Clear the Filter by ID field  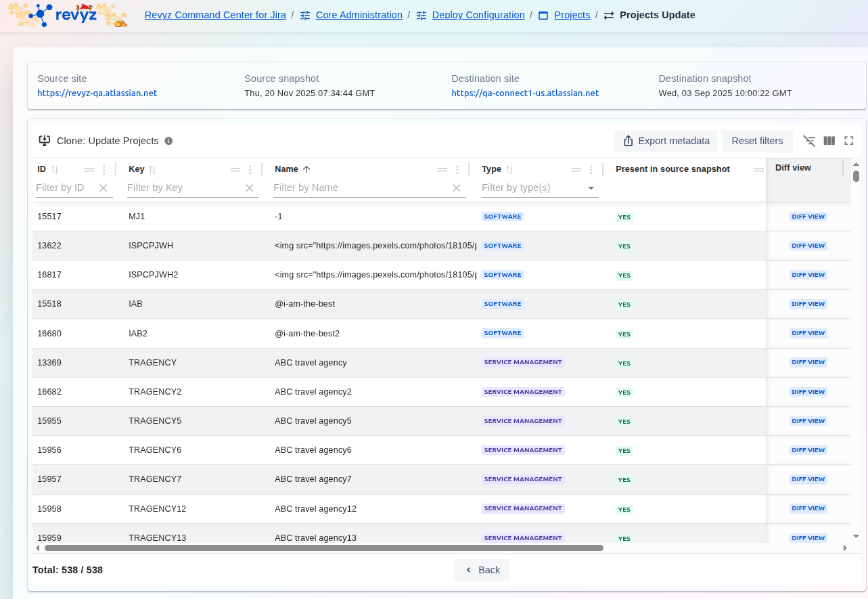(104, 188)
